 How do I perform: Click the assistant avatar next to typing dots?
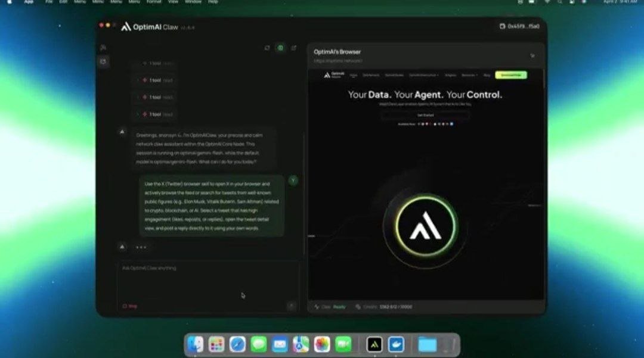(122, 247)
